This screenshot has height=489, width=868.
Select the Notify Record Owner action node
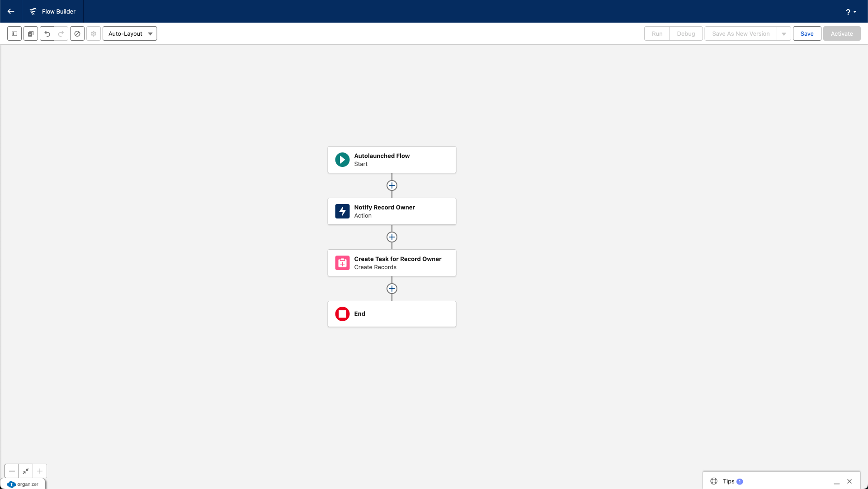pos(392,211)
